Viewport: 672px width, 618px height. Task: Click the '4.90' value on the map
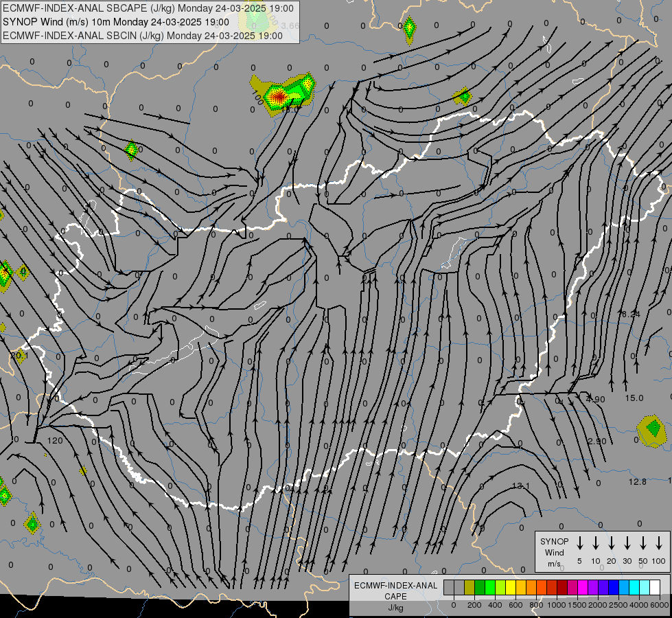pos(596,399)
